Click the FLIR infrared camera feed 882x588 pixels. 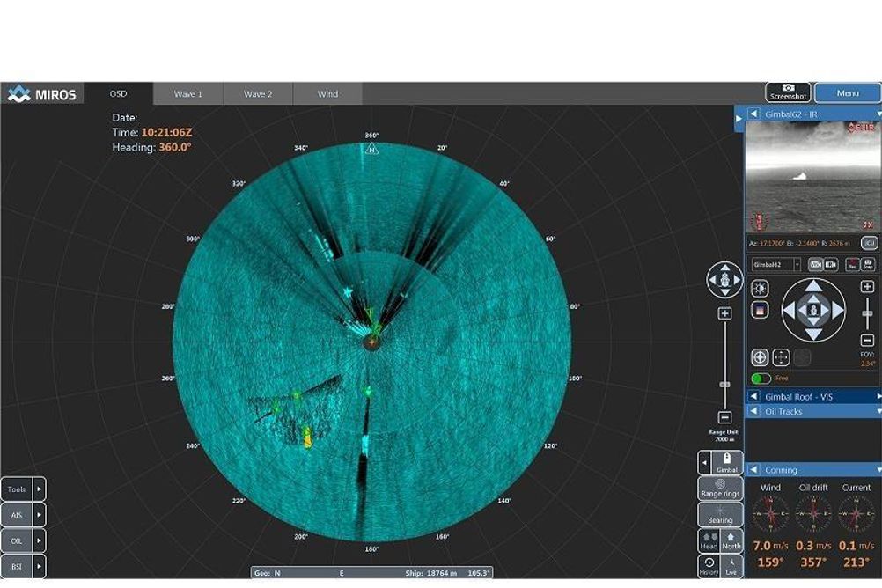click(812, 177)
